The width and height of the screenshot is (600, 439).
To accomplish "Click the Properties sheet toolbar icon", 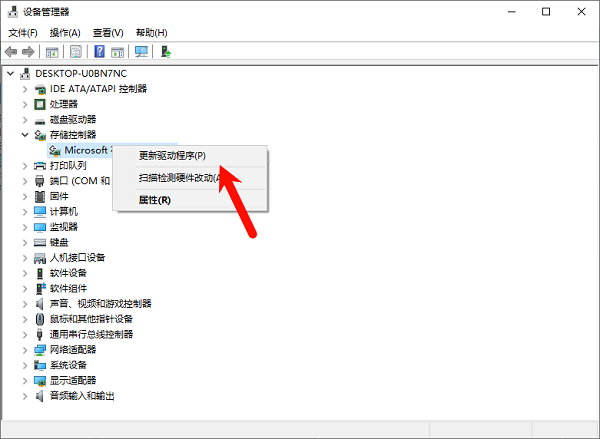I will [x=76, y=52].
